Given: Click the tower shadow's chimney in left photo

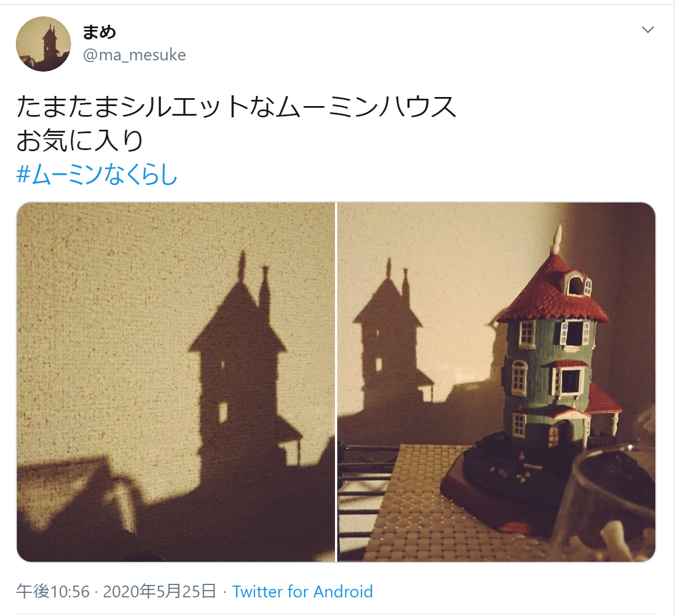Looking at the screenshot, I should point(264,288).
